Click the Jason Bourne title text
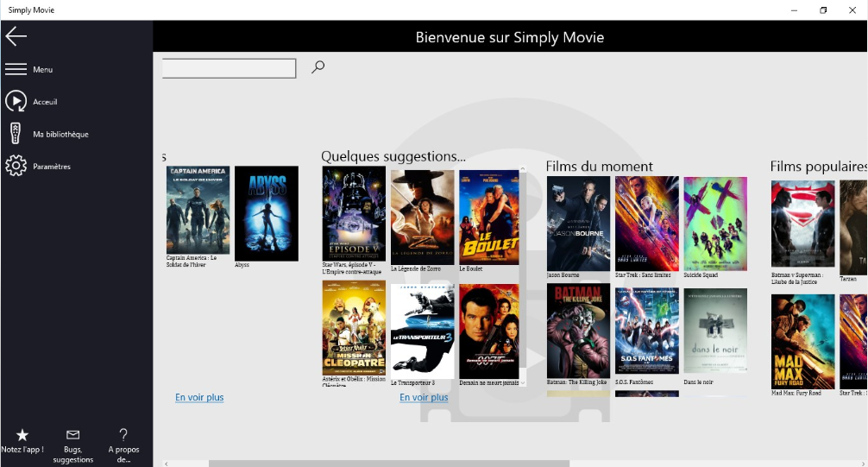Image resolution: width=868 pixels, height=467 pixels. pos(563,275)
